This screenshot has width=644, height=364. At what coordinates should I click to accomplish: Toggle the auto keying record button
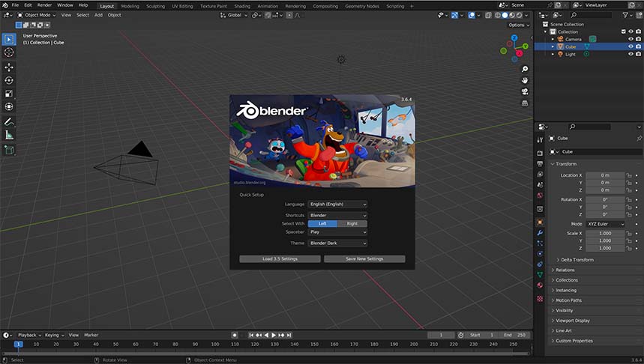[x=234, y=336]
